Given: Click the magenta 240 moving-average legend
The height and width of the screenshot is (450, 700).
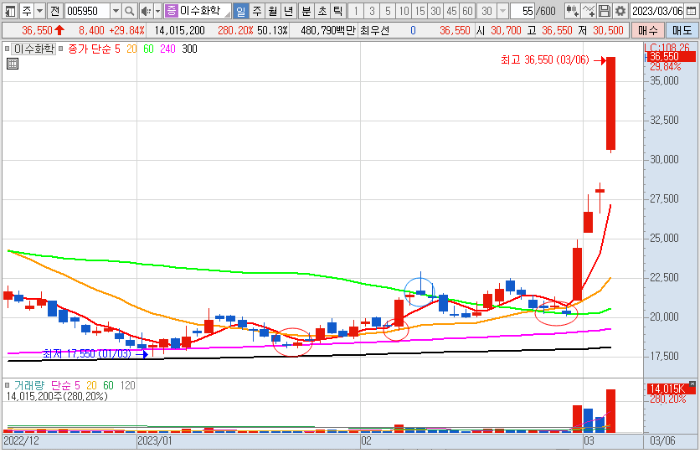Looking at the screenshot, I should (168, 49).
